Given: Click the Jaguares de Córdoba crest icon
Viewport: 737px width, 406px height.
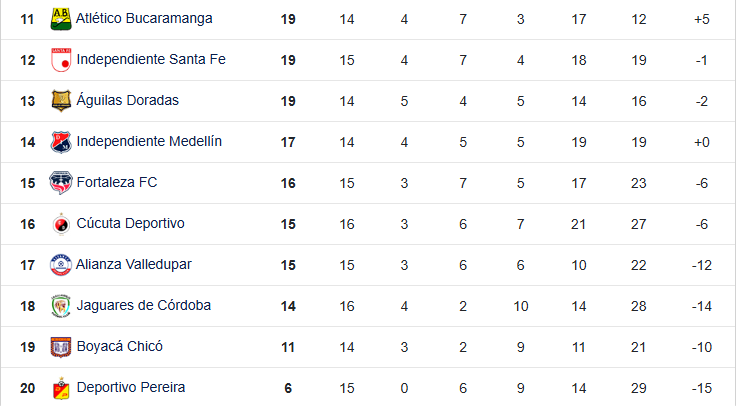Looking at the screenshot, I should click(61, 306).
